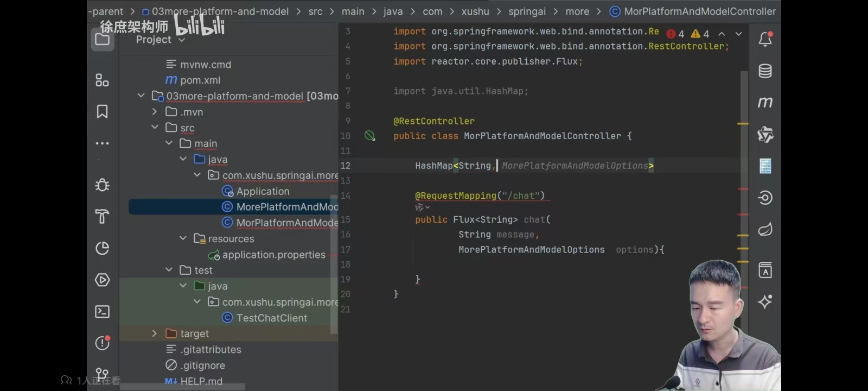This screenshot has width=868, height=391.
Task: Collapse com.xushu.springai.more package under main
Action: (197, 174)
